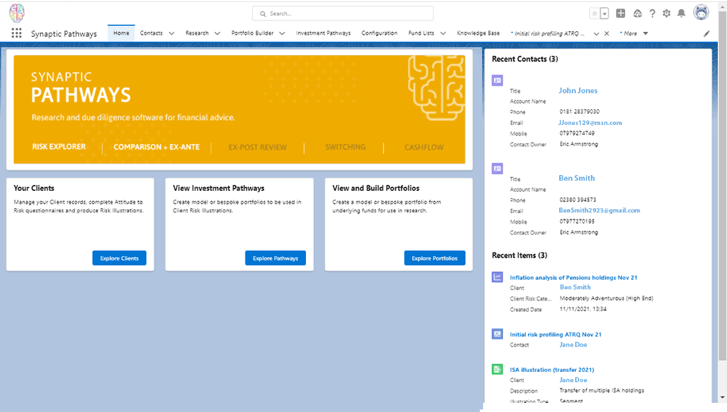This screenshot has width=727, height=412.
Task: Click the Explore Portfolios button
Action: tap(434, 258)
